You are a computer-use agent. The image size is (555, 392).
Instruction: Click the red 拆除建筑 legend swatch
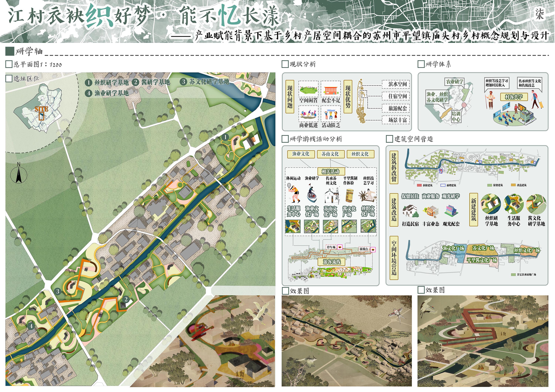419,185
